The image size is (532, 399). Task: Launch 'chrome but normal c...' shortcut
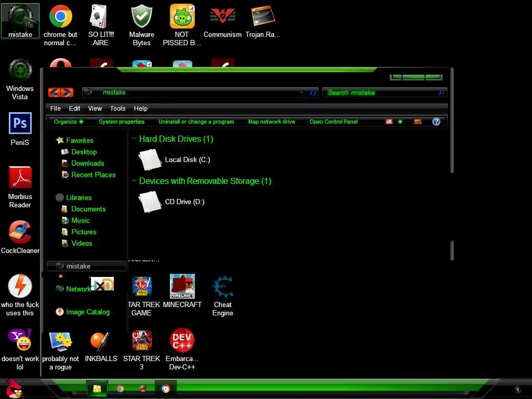tap(60, 25)
